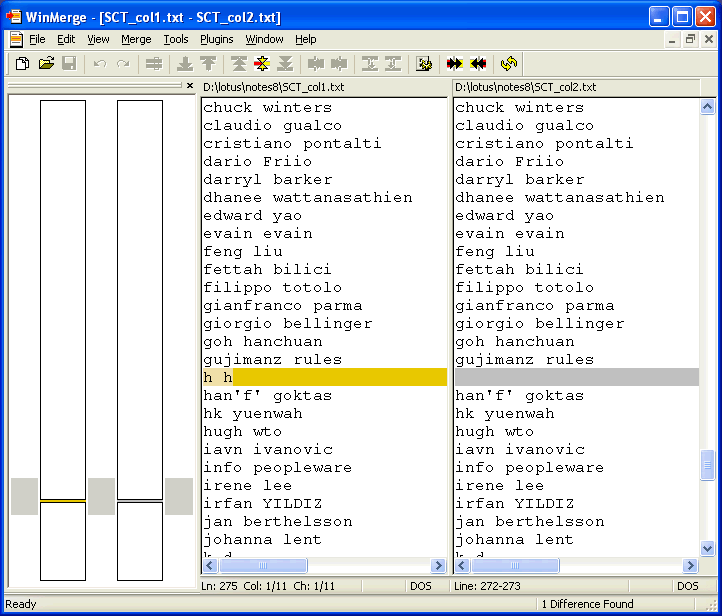Click the gray empty line in right pane
This screenshot has width=722, height=616.
(576, 377)
